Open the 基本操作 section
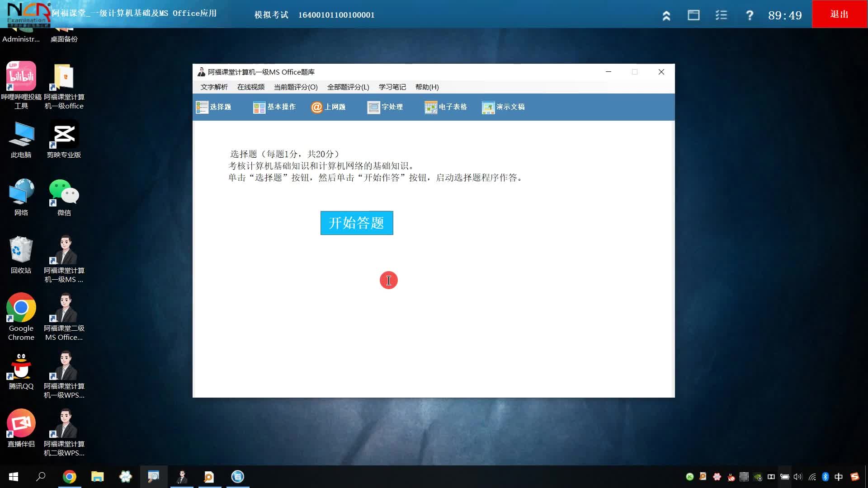This screenshot has width=868, height=488. (x=274, y=107)
